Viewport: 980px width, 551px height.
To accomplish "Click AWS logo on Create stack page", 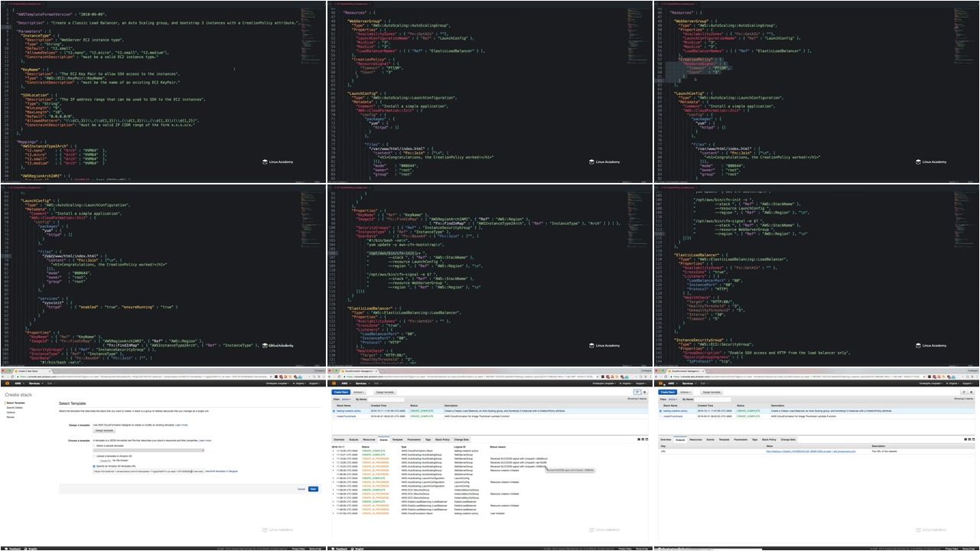I will click(7, 383).
